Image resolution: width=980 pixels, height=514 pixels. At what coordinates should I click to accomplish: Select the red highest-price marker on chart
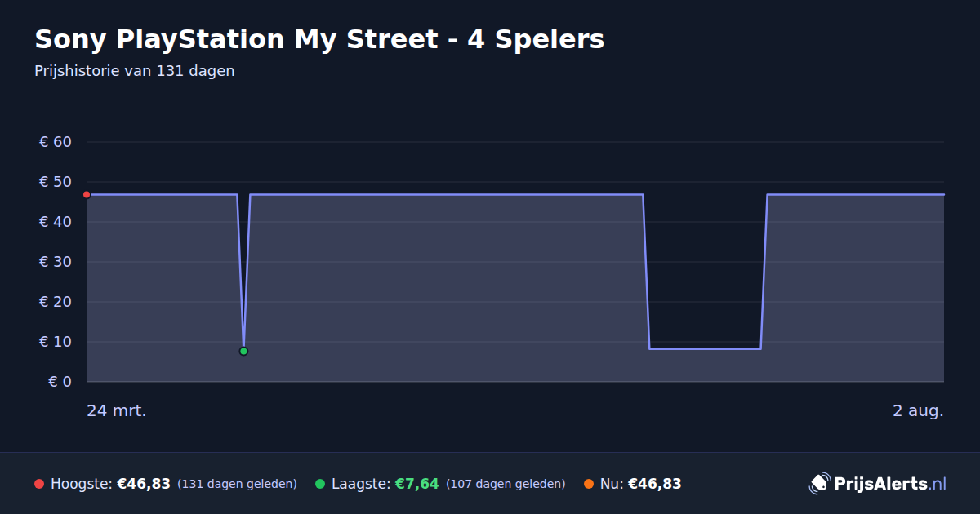point(87,195)
